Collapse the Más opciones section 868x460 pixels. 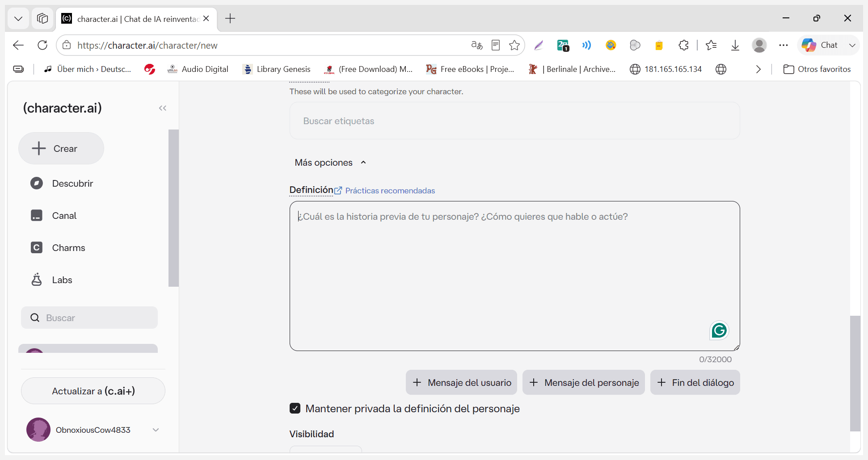[x=330, y=163]
